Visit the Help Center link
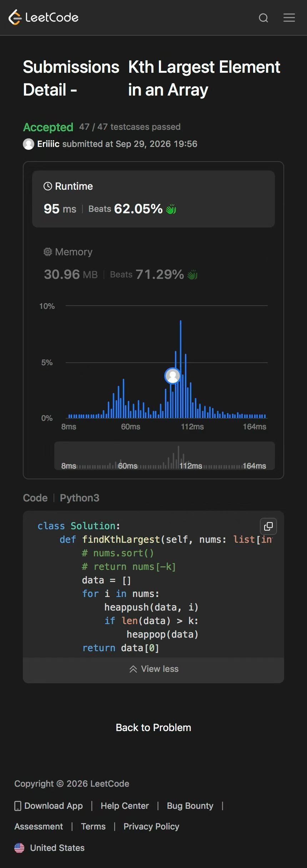 125,806
